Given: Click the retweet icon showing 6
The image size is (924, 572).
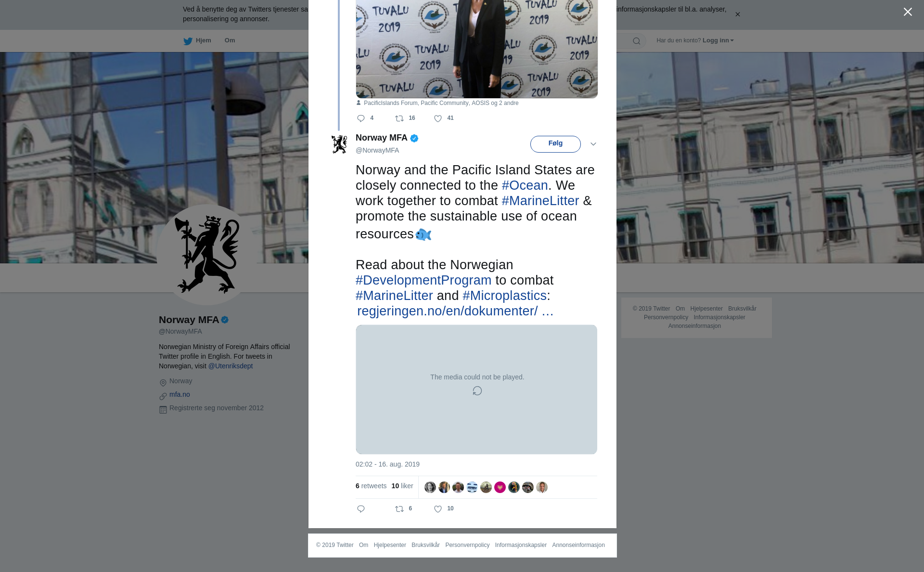Looking at the screenshot, I should point(399,509).
